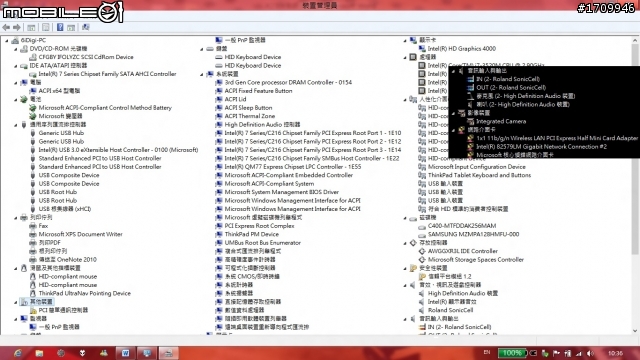Open File Explorer from the taskbar
Viewport: 640px width, 360px height.
click(40, 353)
